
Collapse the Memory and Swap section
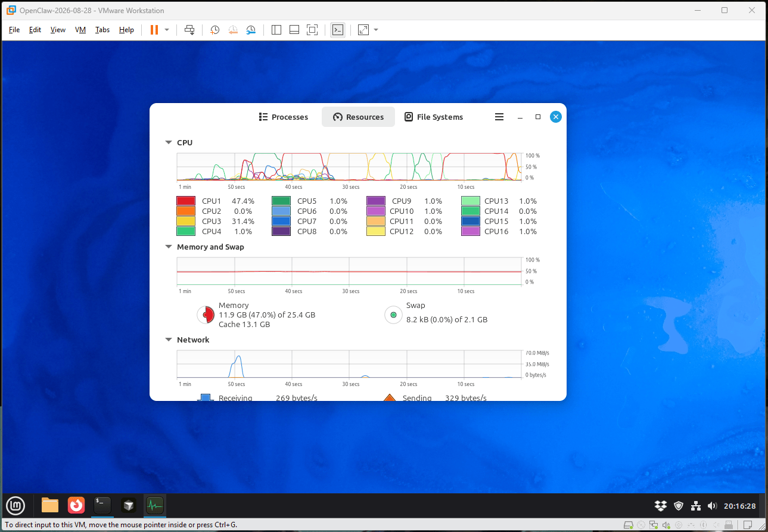169,247
